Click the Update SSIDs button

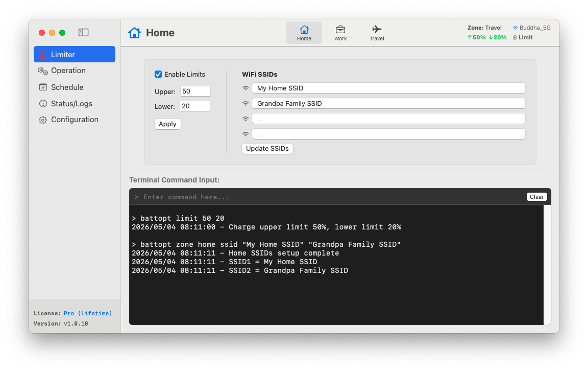[x=267, y=149]
